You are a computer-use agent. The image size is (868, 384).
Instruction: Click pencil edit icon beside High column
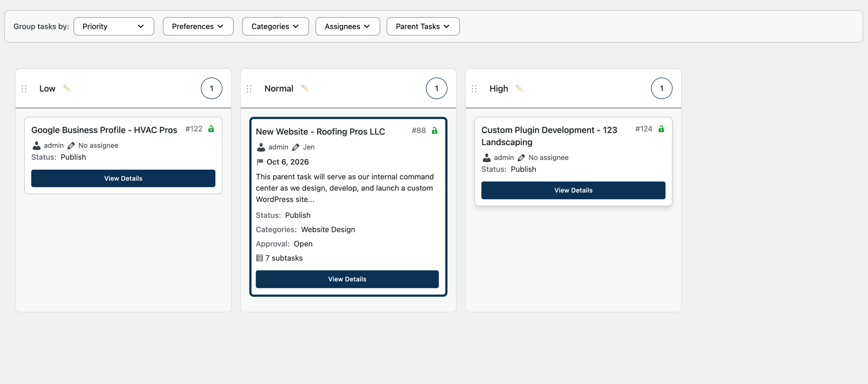click(x=519, y=89)
